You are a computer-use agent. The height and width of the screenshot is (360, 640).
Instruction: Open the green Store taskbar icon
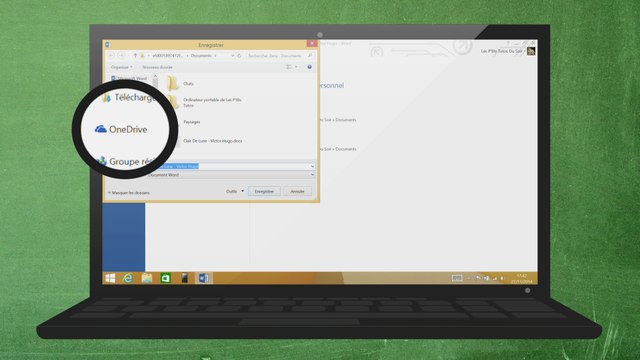[166, 278]
